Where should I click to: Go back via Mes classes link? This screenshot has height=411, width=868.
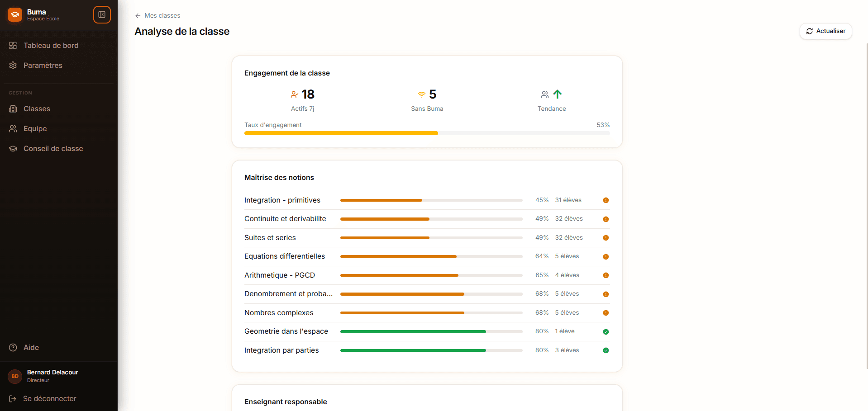coord(157,16)
